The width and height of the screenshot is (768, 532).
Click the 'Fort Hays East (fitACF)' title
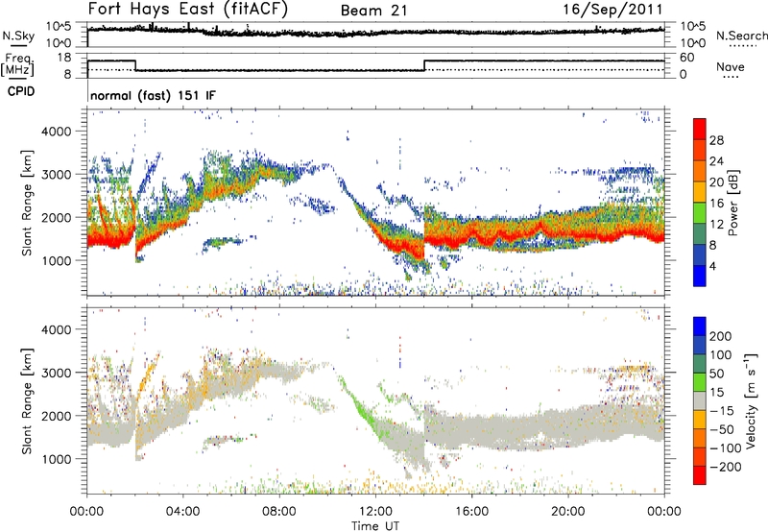point(187,9)
